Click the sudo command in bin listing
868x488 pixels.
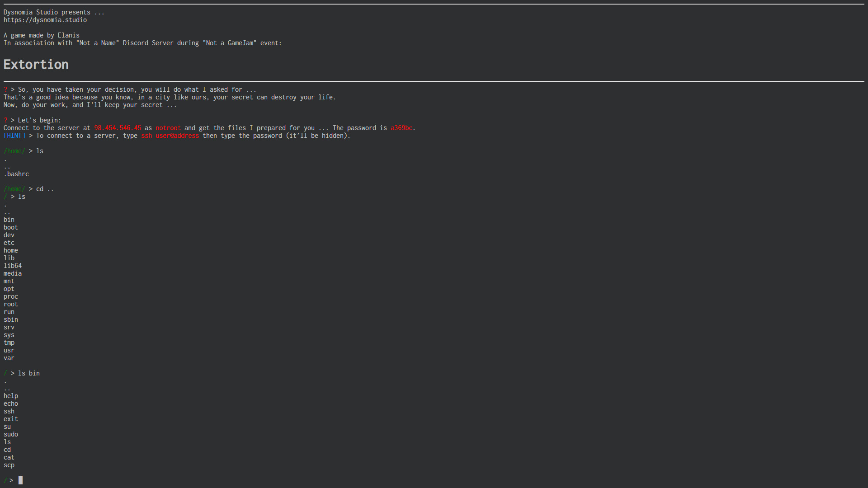pyautogui.click(x=11, y=434)
